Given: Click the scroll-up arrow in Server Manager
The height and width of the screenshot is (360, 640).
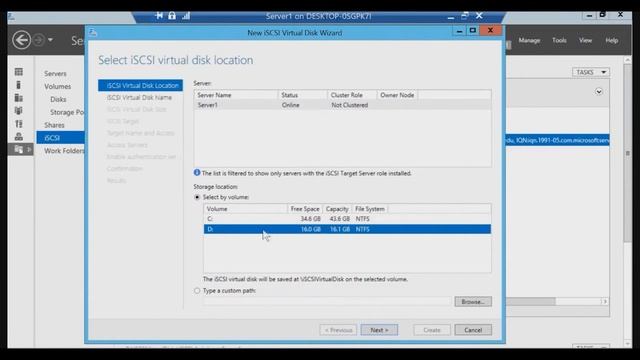Looking at the screenshot, I should (x=628, y=60).
